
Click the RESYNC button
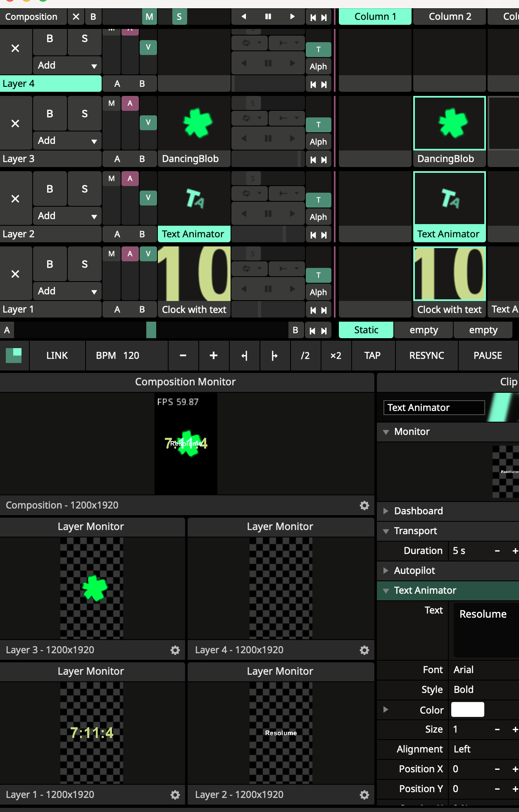[426, 356]
